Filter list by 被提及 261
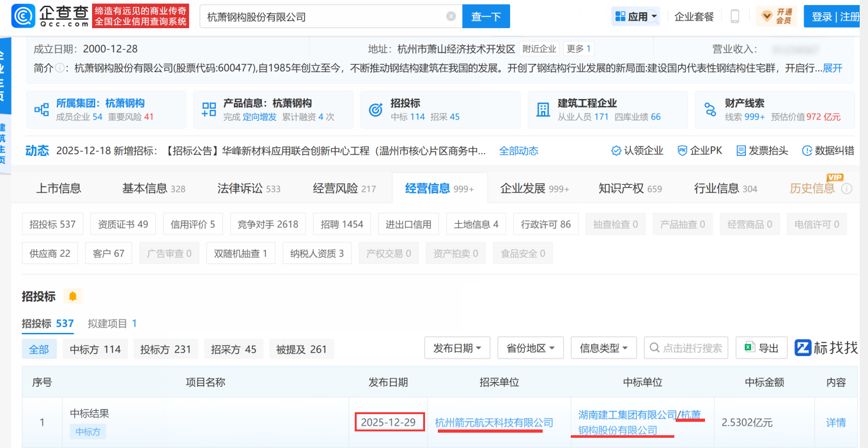This screenshot has height=448, width=868. coord(302,349)
